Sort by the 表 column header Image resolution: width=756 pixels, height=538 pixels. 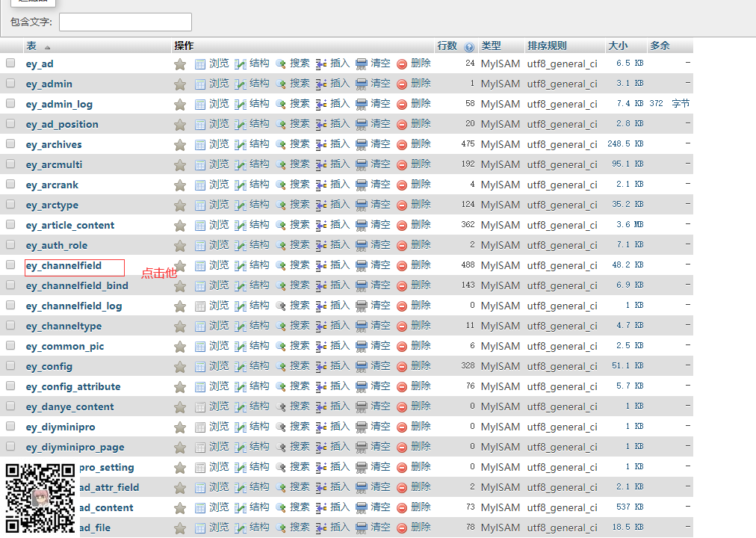pyautogui.click(x=31, y=46)
